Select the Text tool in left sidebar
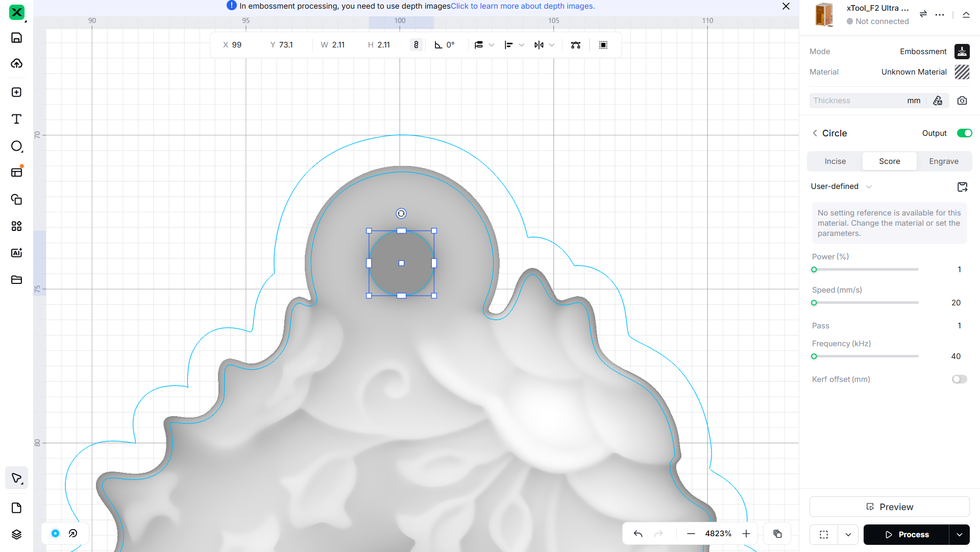 coord(16,119)
